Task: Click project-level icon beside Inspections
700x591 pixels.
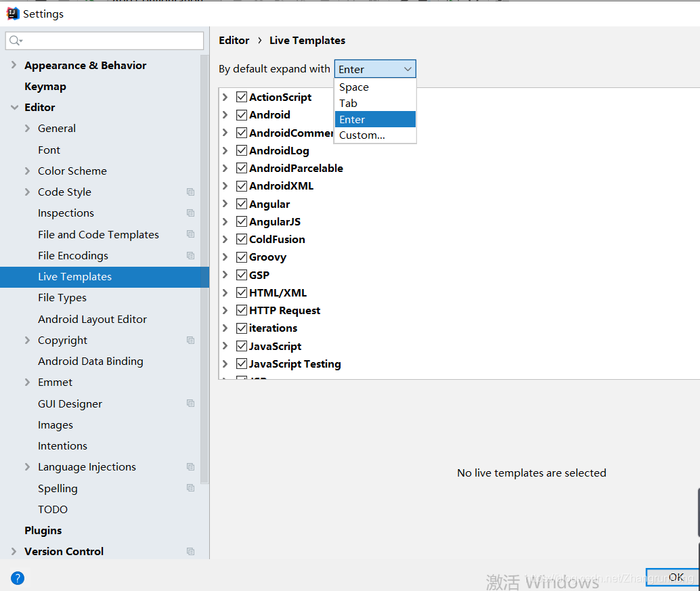Action: click(x=191, y=213)
